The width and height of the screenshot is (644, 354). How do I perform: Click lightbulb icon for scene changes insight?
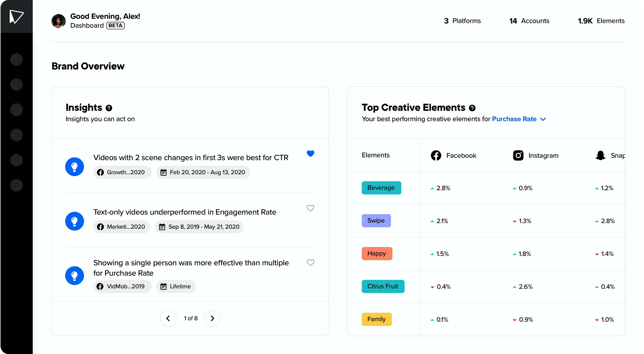click(x=75, y=167)
